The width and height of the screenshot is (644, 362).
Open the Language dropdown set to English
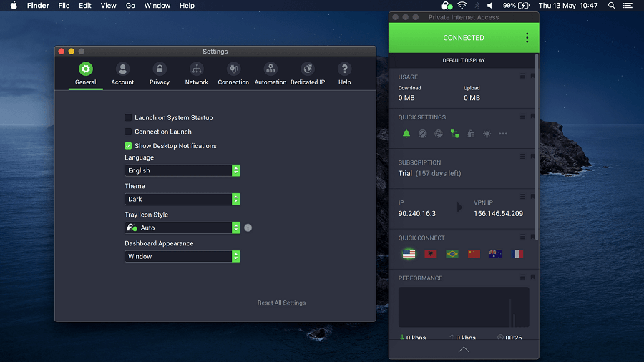coord(182,170)
